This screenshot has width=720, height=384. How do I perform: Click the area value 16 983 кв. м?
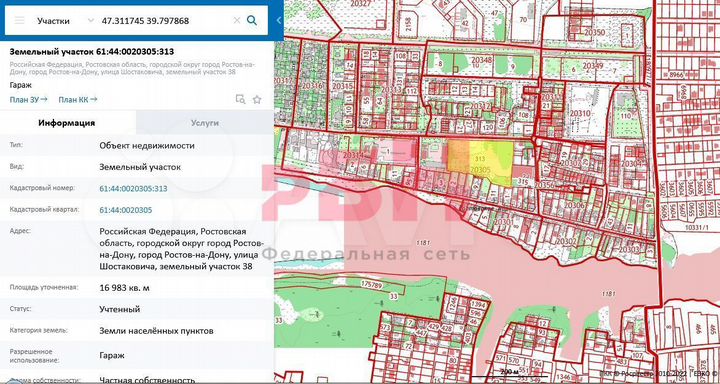[x=124, y=288]
